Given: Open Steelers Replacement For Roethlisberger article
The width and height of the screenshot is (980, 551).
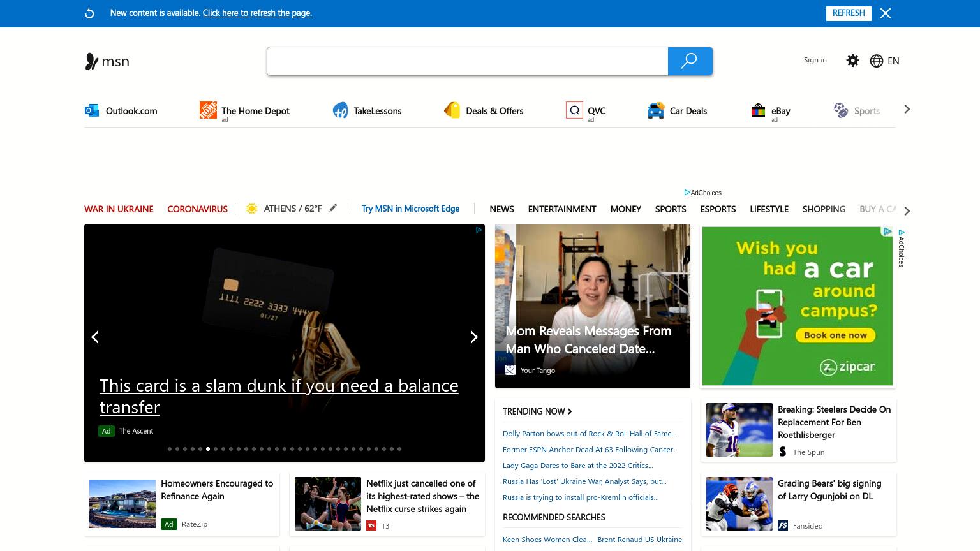Looking at the screenshot, I should tap(834, 422).
